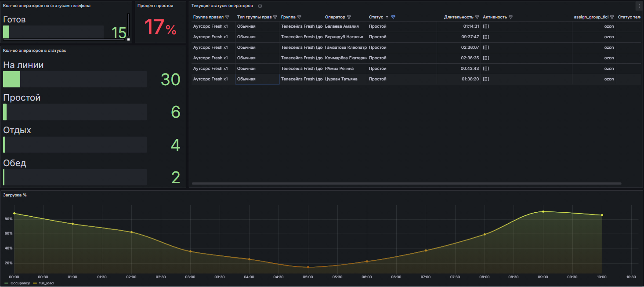This screenshot has height=287, width=644.
Task: Click Аутсорс Fresh x1 in Вернидуб row
Action: pos(213,37)
